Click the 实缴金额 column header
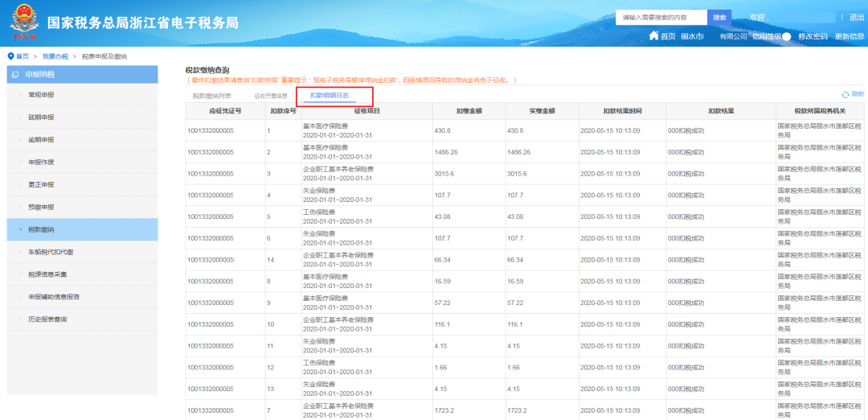Image resolution: width=868 pixels, height=420 pixels. tap(542, 111)
